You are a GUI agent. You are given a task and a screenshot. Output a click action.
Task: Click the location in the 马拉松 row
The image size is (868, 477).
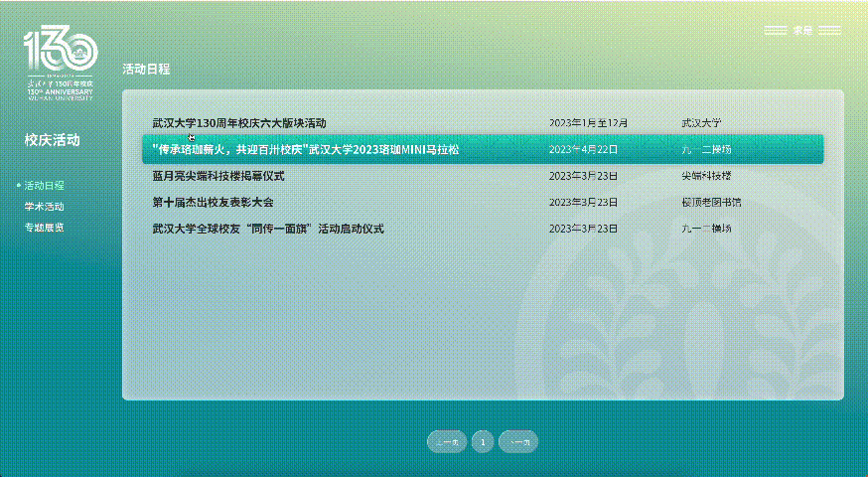[706, 150]
